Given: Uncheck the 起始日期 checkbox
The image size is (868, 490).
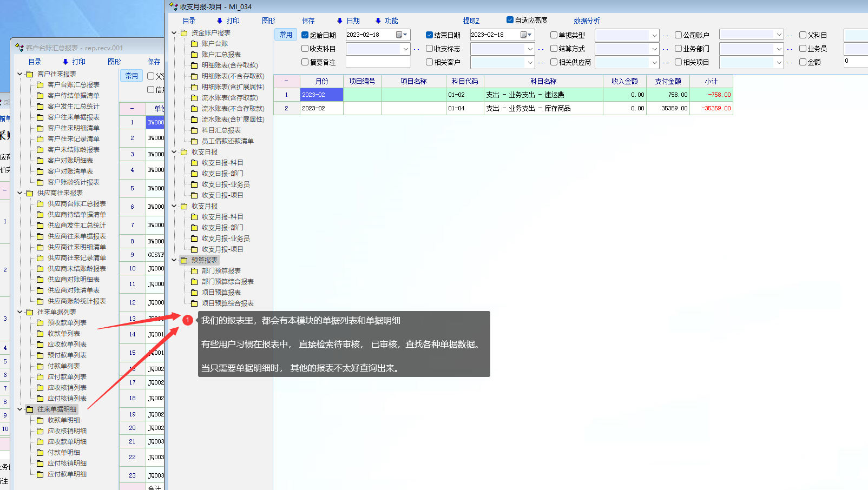Looking at the screenshot, I should point(305,35).
